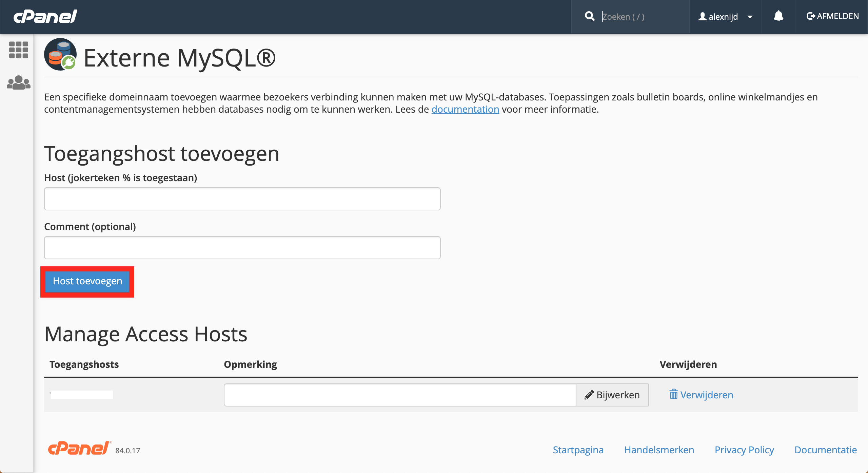The height and width of the screenshot is (473, 868).
Task: Click the Toegangshost toevoegen heading
Action: coord(162,154)
